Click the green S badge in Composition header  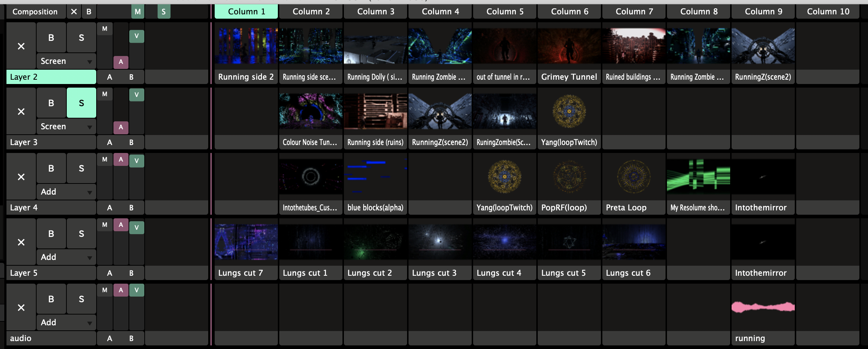click(164, 12)
